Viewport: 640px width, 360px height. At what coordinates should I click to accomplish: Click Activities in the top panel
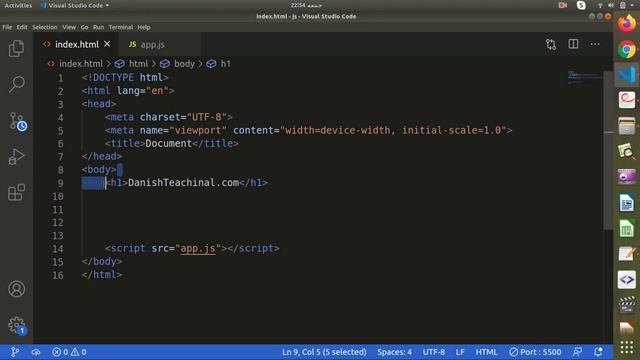[x=18, y=5]
